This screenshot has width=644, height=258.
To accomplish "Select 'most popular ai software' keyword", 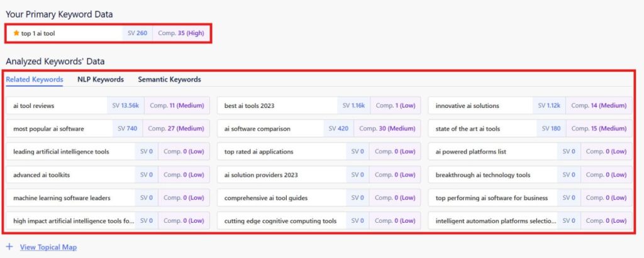I will pyautogui.click(x=48, y=129).
